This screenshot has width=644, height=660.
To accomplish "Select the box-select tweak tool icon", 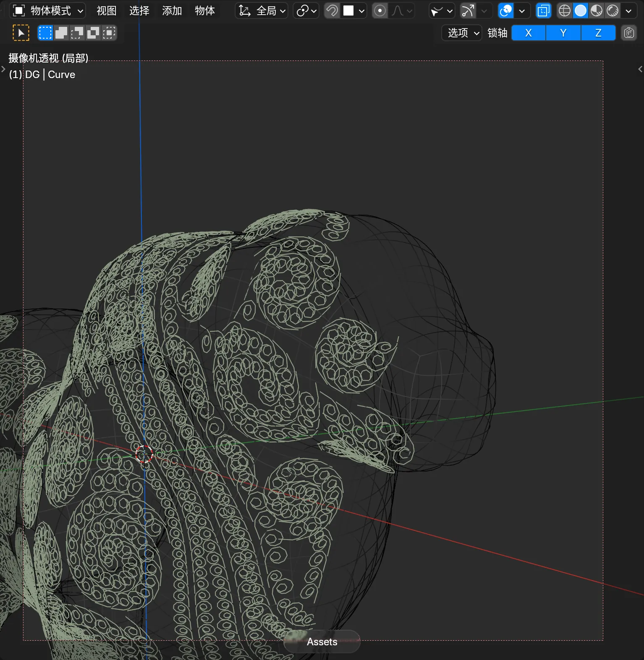I will click(21, 33).
